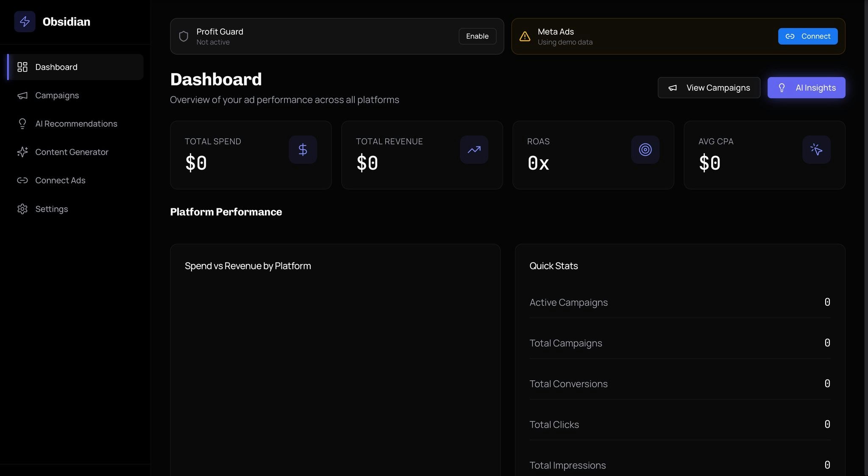Click the Obsidian lightning bolt logo

25,22
